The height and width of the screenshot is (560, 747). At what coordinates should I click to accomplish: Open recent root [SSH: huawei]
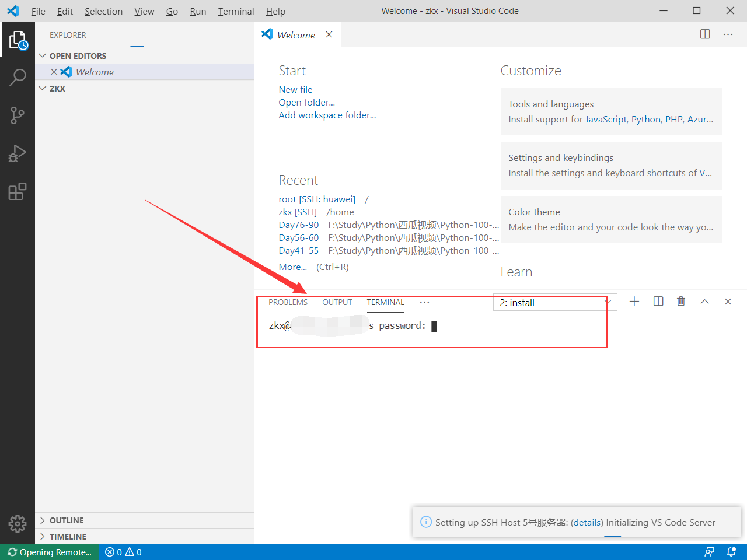pyautogui.click(x=317, y=199)
